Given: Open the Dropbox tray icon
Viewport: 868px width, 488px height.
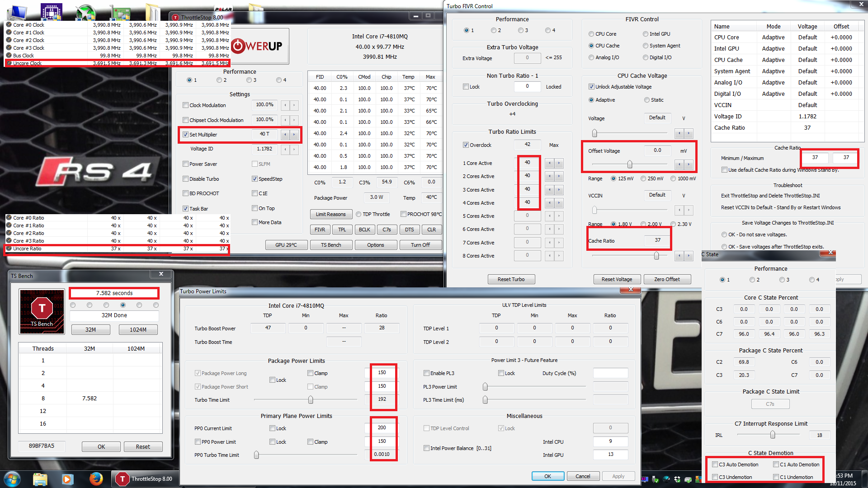Looking at the screenshot, I should (677, 479).
